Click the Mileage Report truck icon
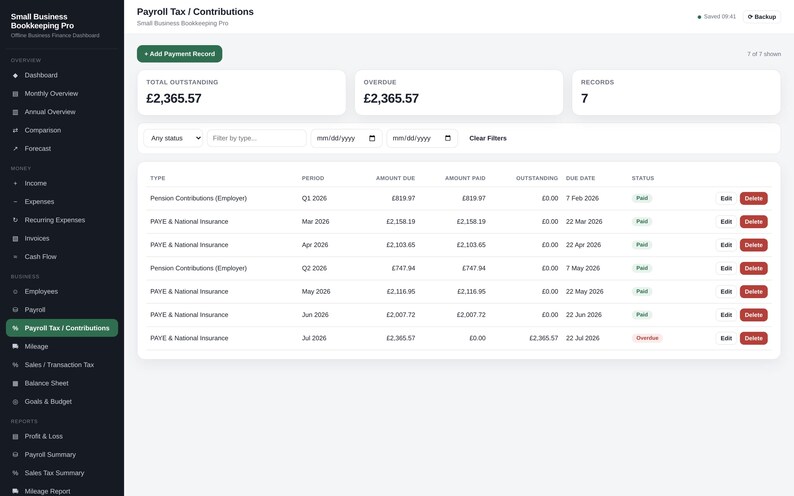 click(15, 491)
